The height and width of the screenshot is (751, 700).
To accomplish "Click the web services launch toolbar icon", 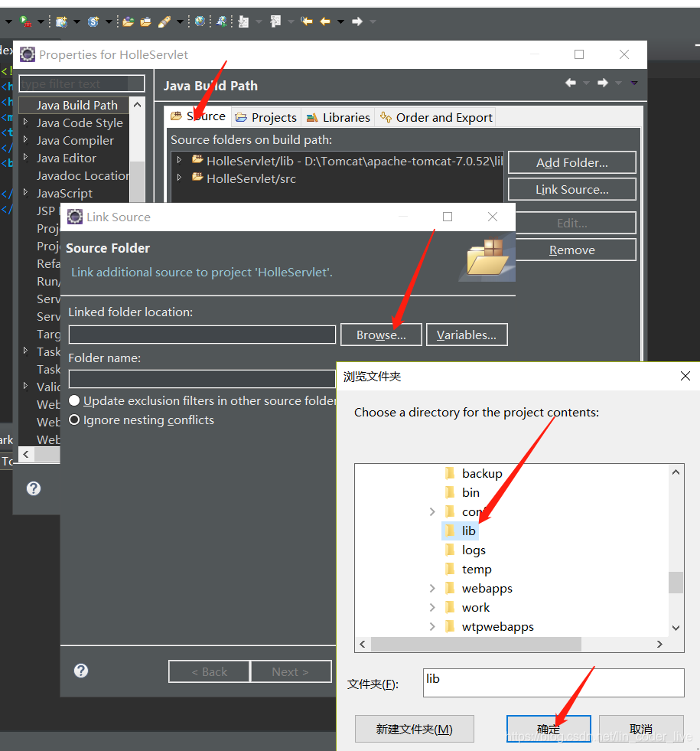I will coord(221,21).
